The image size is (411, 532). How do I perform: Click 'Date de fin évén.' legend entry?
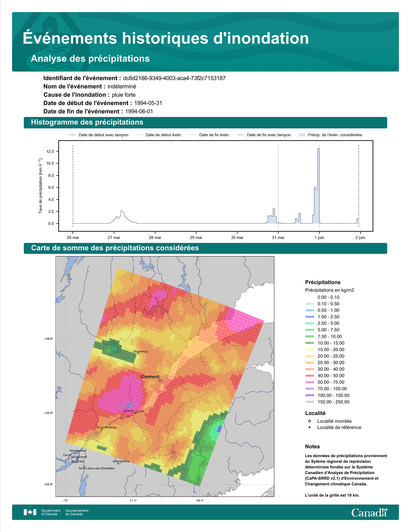210,135
